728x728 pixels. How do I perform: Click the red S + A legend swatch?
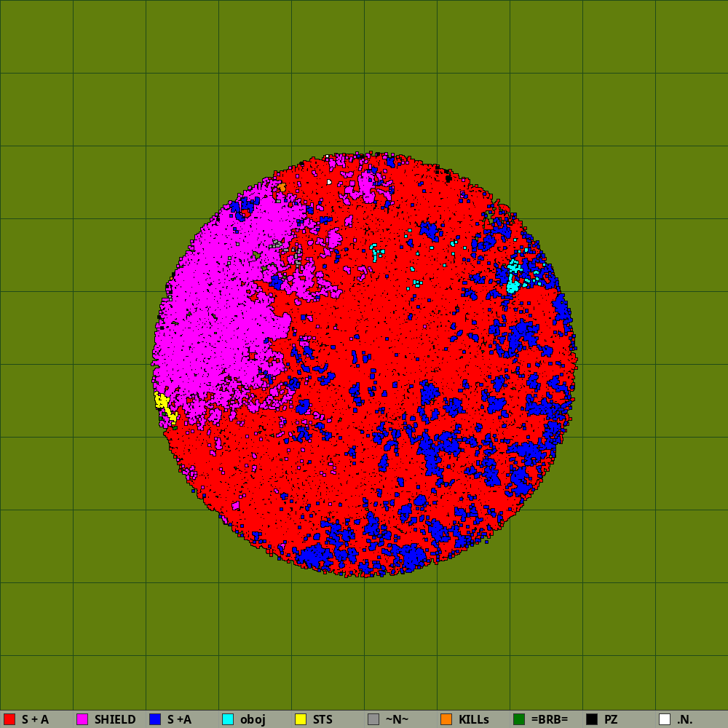(9, 719)
